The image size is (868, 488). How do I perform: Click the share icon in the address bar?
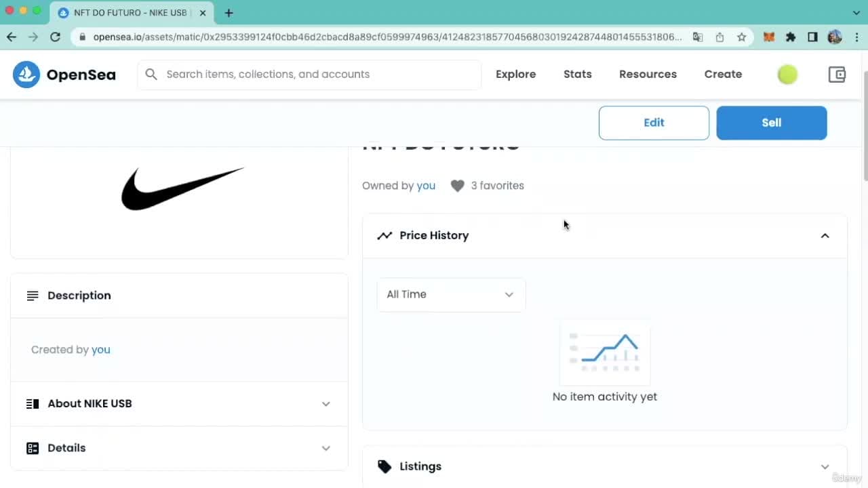[719, 37]
